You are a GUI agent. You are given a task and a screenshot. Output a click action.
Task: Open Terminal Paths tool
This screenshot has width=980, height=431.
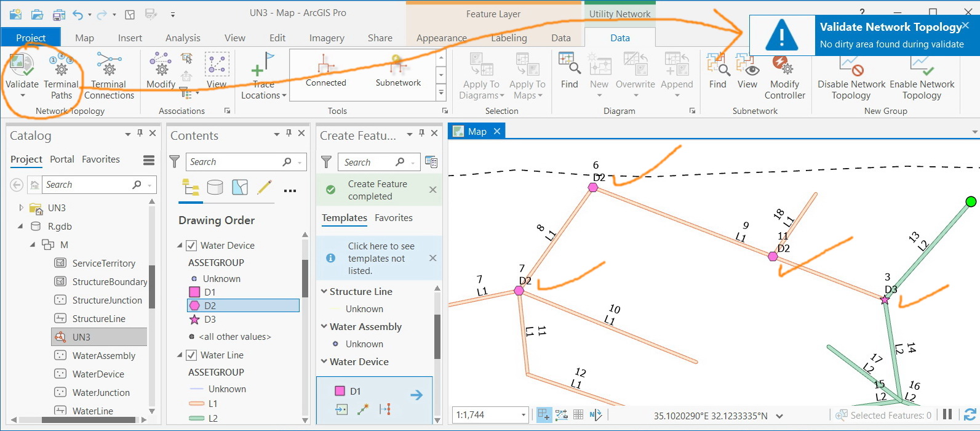coord(61,77)
